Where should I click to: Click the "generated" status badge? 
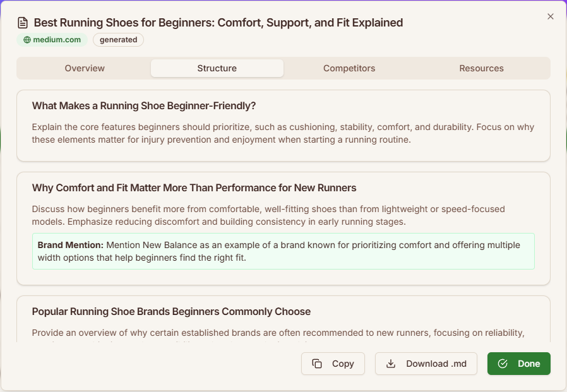pyautogui.click(x=118, y=40)
